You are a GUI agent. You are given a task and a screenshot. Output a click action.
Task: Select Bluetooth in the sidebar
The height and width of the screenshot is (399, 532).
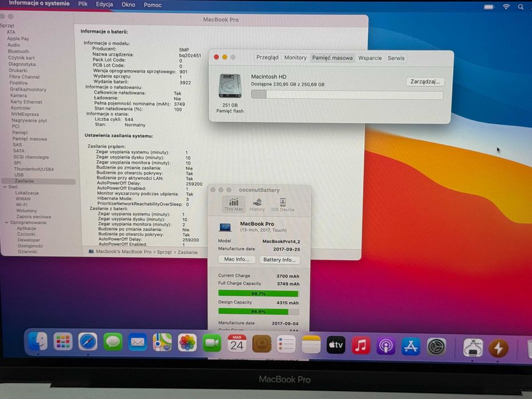tap(18, 51)
